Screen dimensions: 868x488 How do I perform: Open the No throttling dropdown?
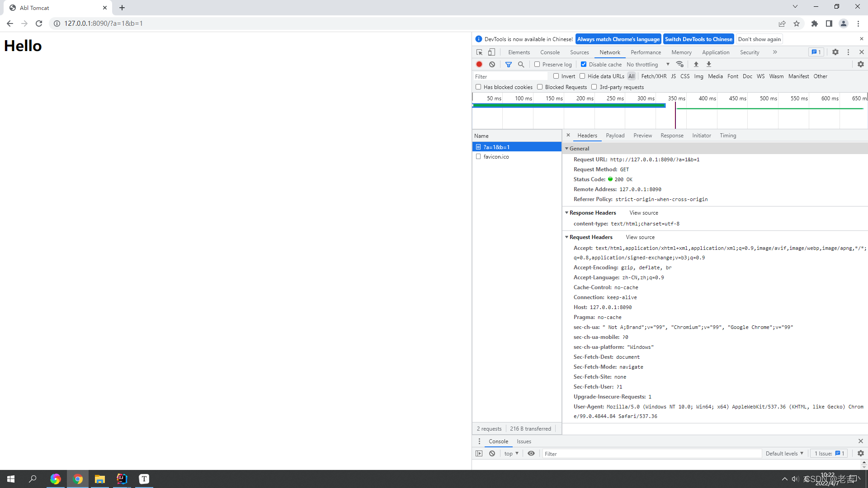click(647, 64)
